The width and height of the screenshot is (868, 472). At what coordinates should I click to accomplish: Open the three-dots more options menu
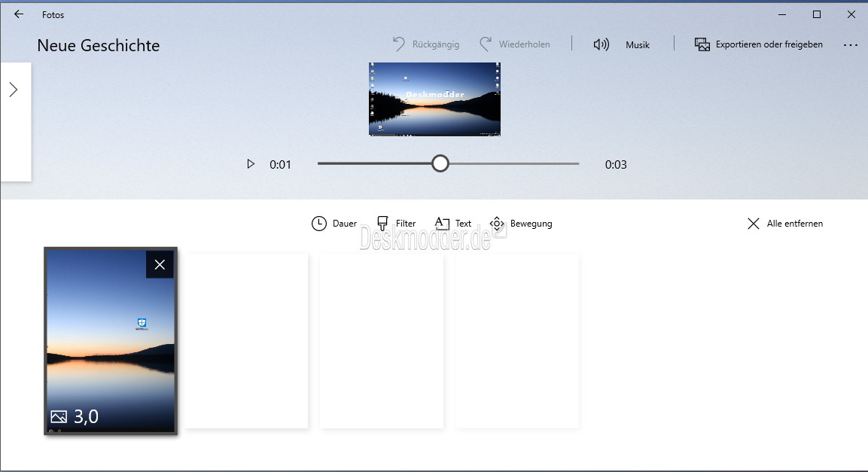850,45
